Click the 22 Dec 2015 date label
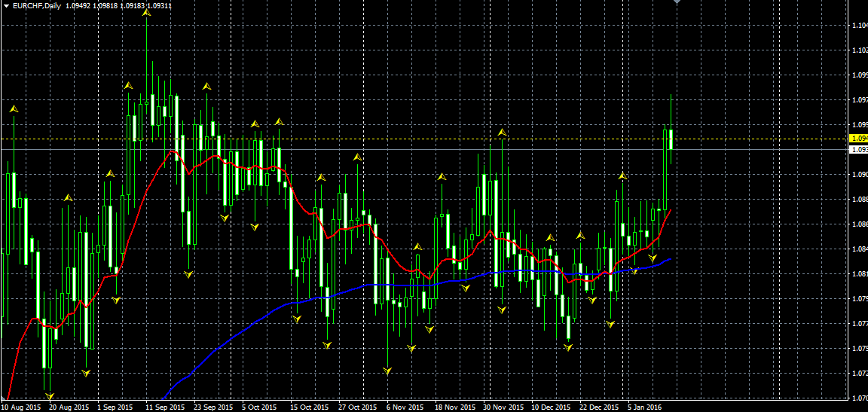Viewport: 868px width, 412px height. (x=600, y=407)
